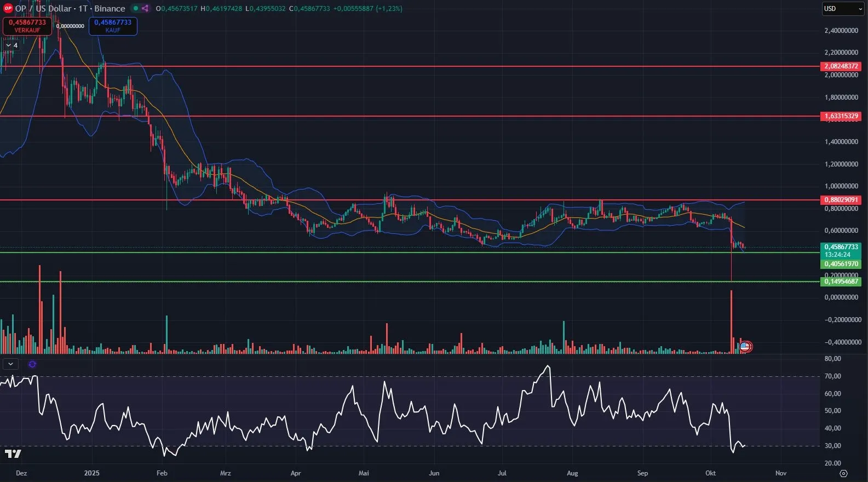Select the red 1,63315329 horizontal line label
The width and height of the screenshot is (868, 482).
[x=841, y=116]
